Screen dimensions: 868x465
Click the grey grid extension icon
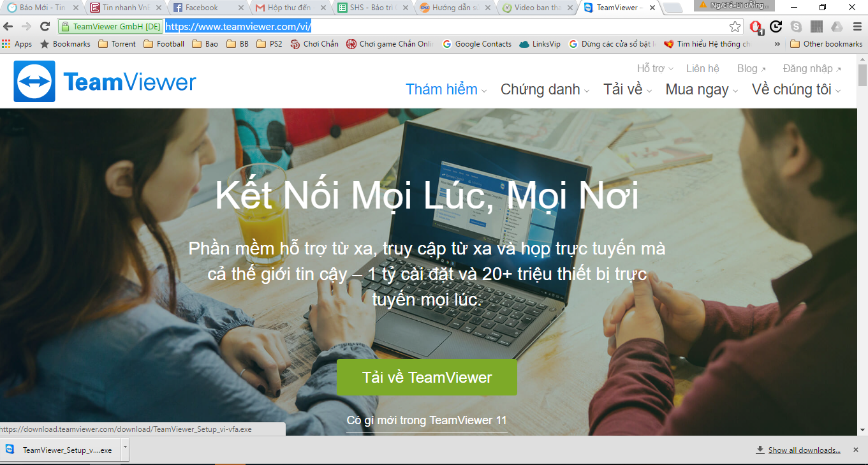(x=816, y=27)
